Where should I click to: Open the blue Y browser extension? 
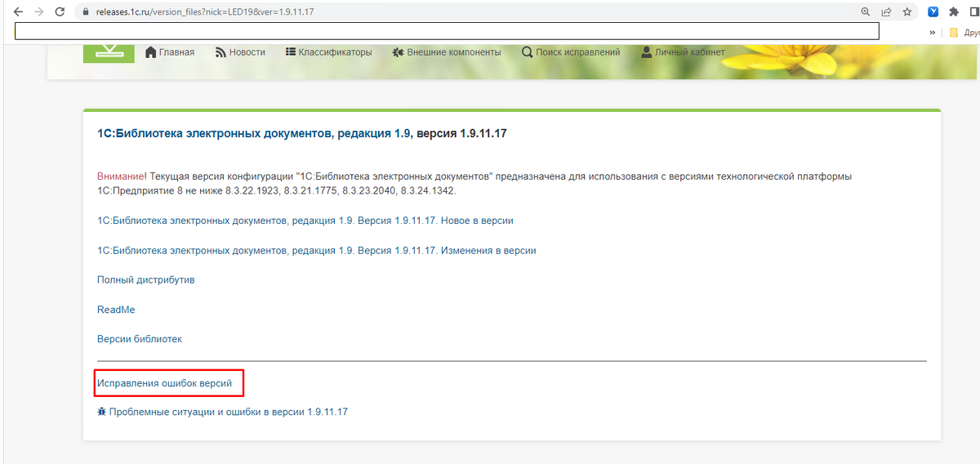point(933,12)
